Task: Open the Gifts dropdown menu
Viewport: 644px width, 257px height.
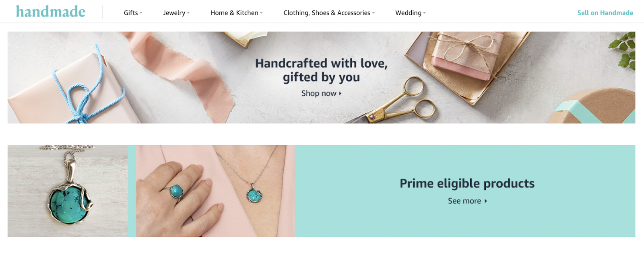Action: click(133, 13)
